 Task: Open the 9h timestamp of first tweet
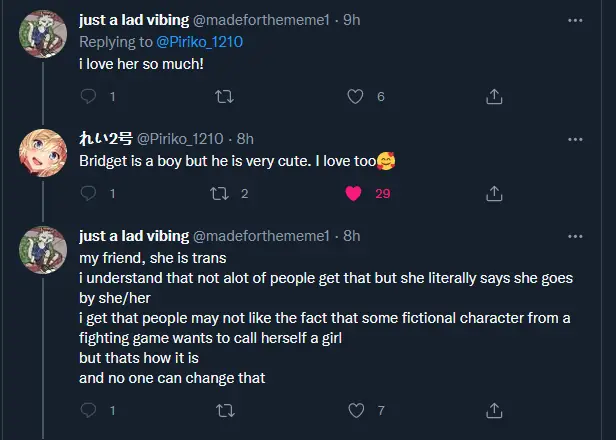click(351, 20)
